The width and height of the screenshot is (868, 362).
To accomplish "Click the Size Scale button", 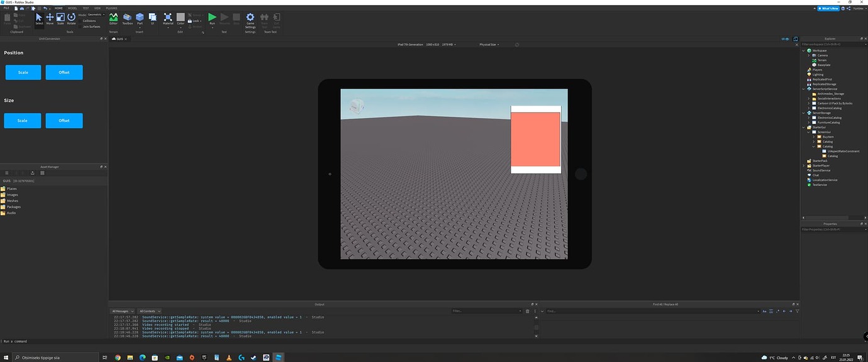I will [x=23, y=121].
